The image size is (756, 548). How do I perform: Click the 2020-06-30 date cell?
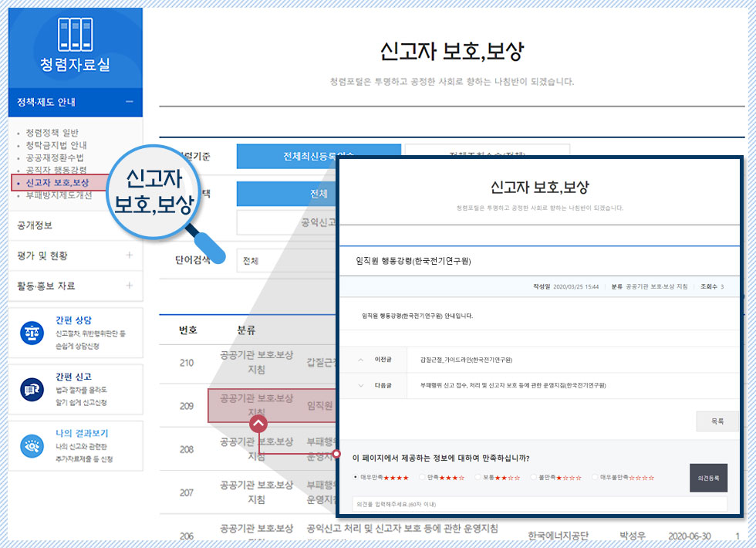click(x=690, y=536)
